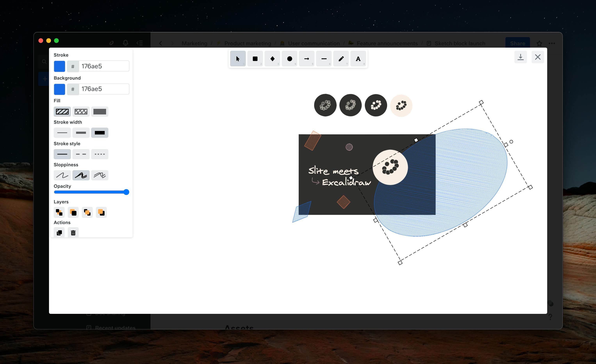Go to Feature announcements breadcrumb
Image resolution: width=596 pixels, height=364 pixels.
387,43
